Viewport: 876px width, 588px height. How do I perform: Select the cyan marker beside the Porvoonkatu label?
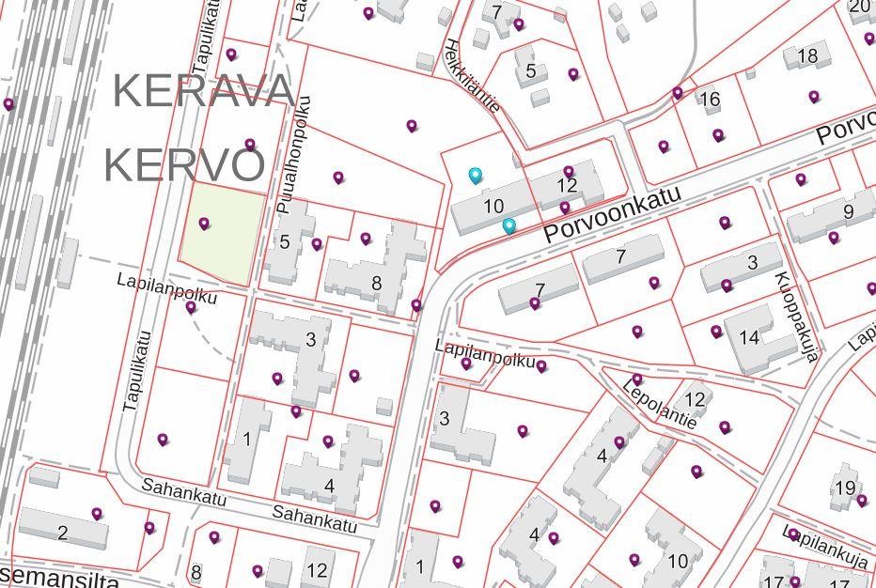[508, 225]
